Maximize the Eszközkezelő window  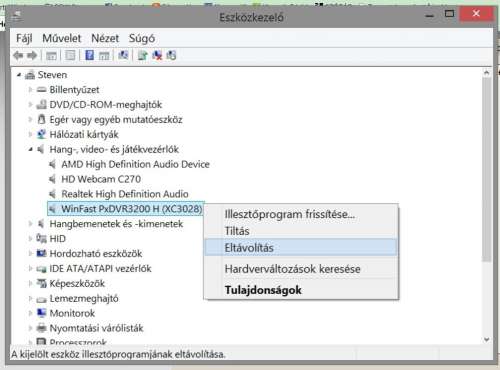point(449,14)
